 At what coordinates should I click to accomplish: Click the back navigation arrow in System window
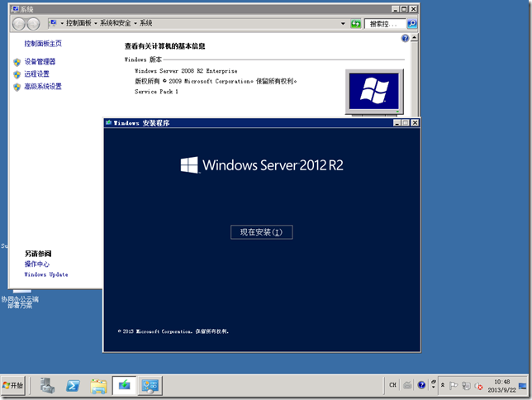19,23
